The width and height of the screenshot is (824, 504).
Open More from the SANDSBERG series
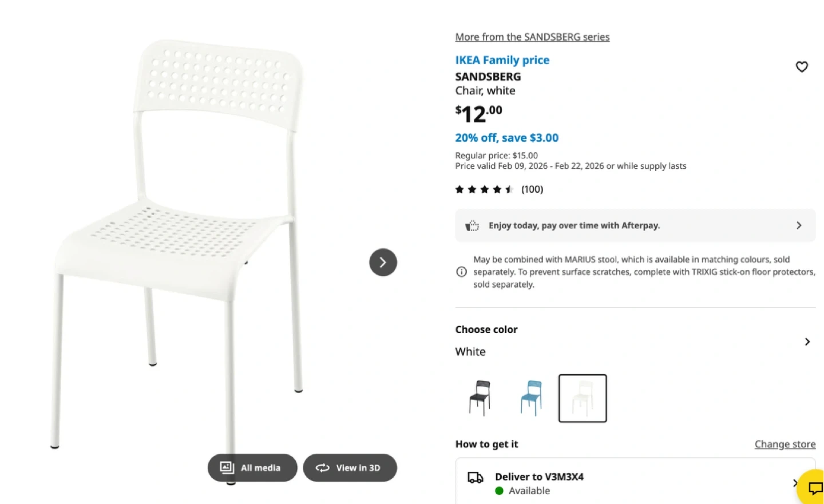click(532, 37)
